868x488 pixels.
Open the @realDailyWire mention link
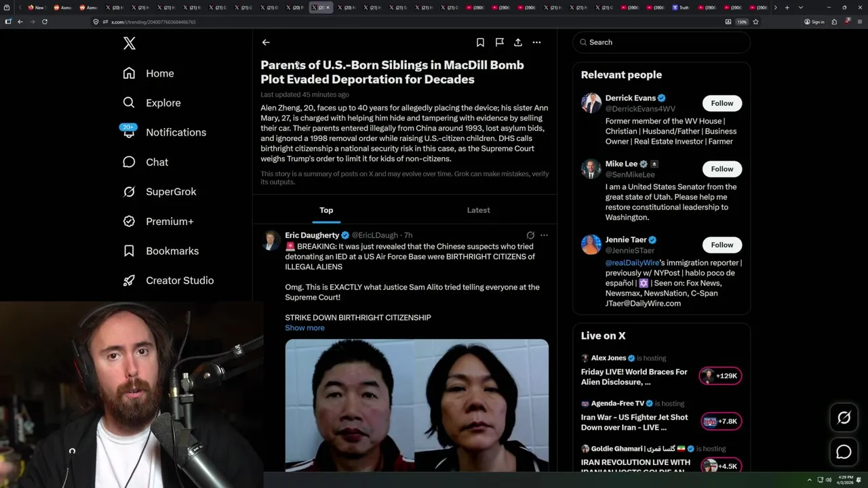pos(632,263)
